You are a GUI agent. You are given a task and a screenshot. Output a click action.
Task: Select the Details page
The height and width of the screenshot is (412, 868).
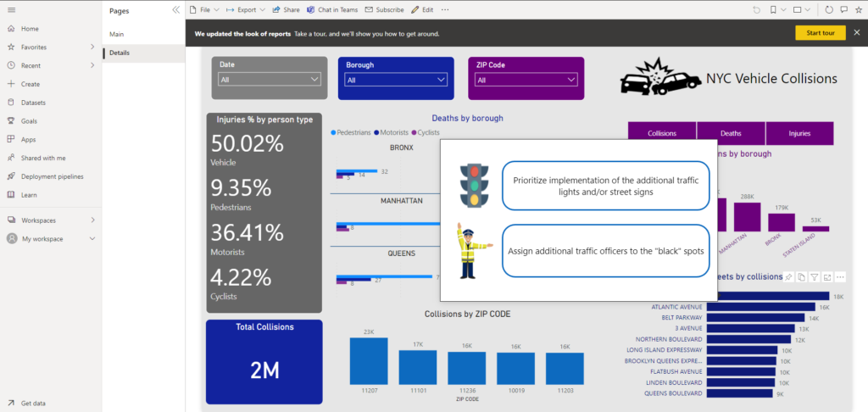click(x=143, y=53)
